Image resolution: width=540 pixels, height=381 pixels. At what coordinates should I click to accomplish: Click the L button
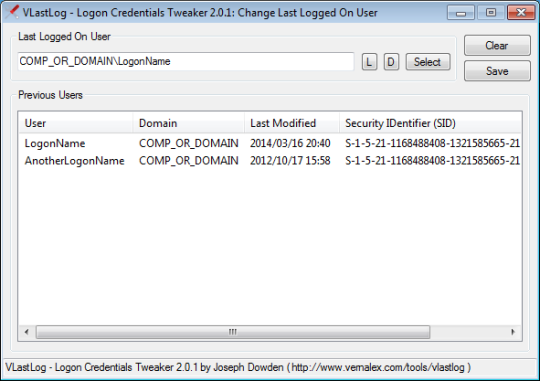coord(369,62)
